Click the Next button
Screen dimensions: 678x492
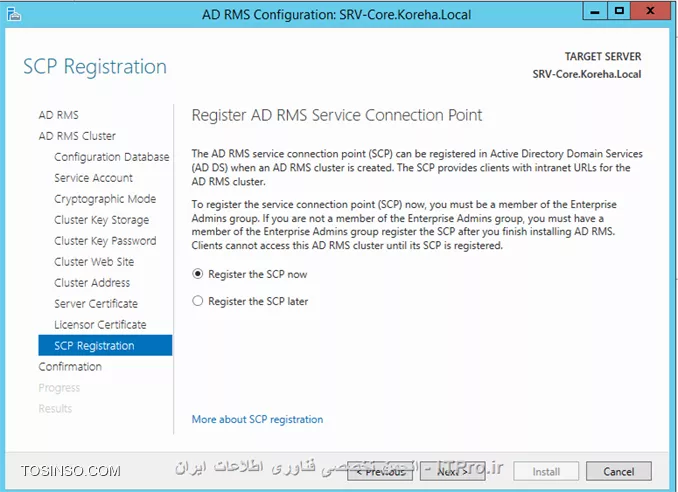coord(452,471)
